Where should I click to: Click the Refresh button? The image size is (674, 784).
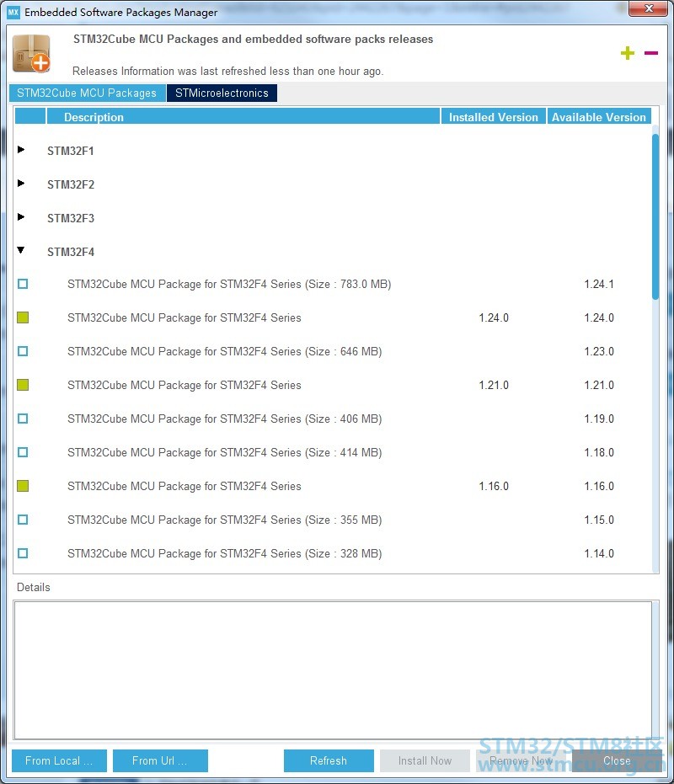[329, 760]
